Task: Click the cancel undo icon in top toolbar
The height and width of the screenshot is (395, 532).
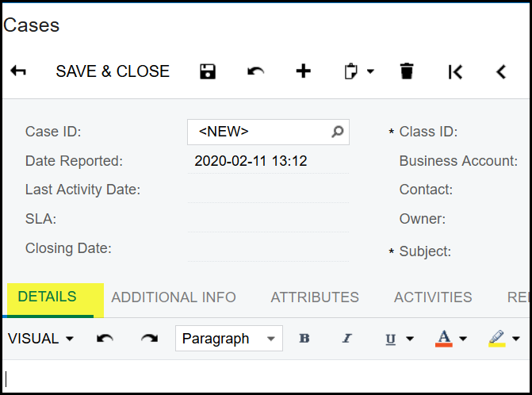Action: tap(255, 71)
